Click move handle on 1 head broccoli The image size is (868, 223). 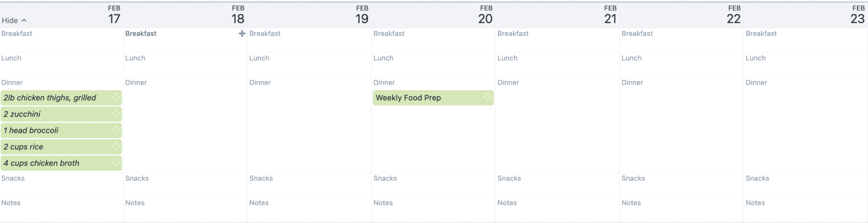(x=115, y=130)
